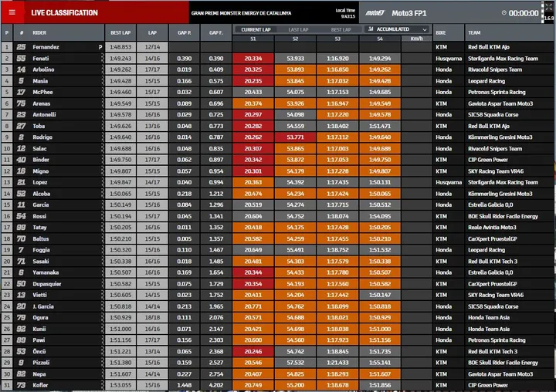The height and width of the screenshot is (392, 556).
Task: Click the chequered flag marker on Fenati row
Action: 103,59
